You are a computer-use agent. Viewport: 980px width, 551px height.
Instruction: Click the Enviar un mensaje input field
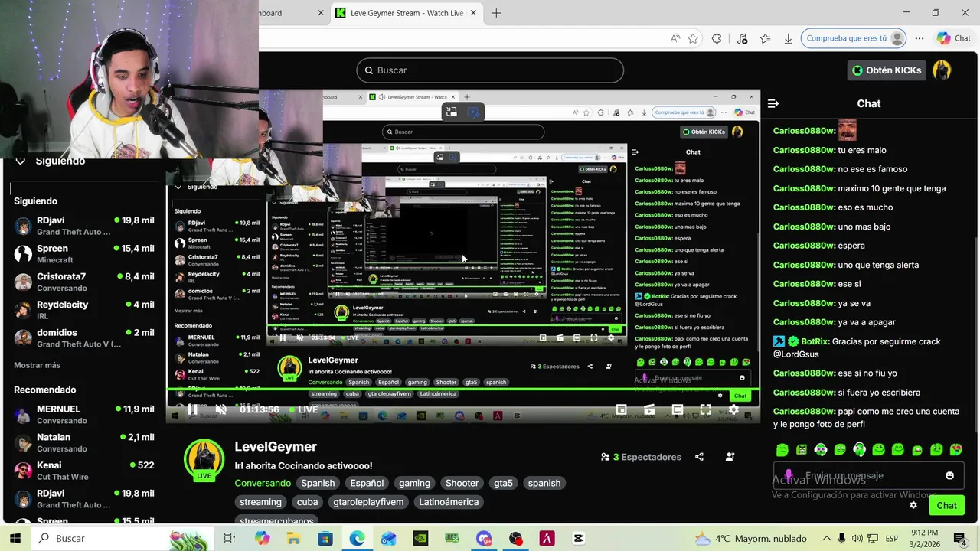(867, 475)
